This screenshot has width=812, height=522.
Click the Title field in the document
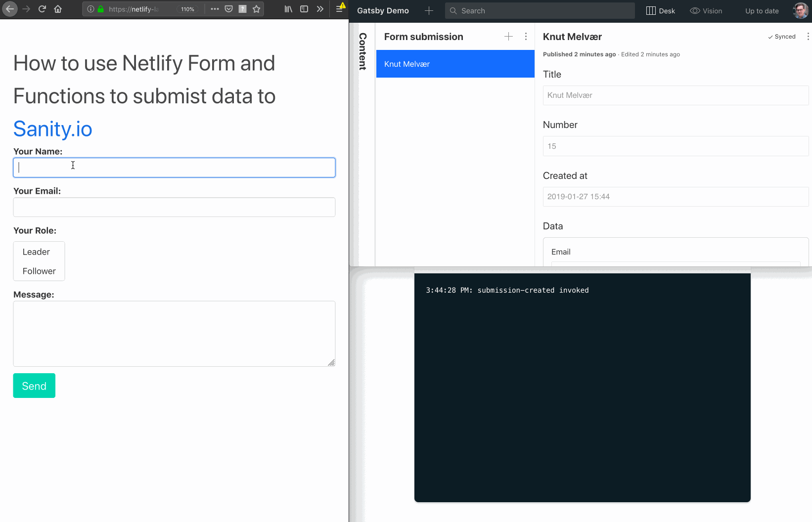(676, 95)
